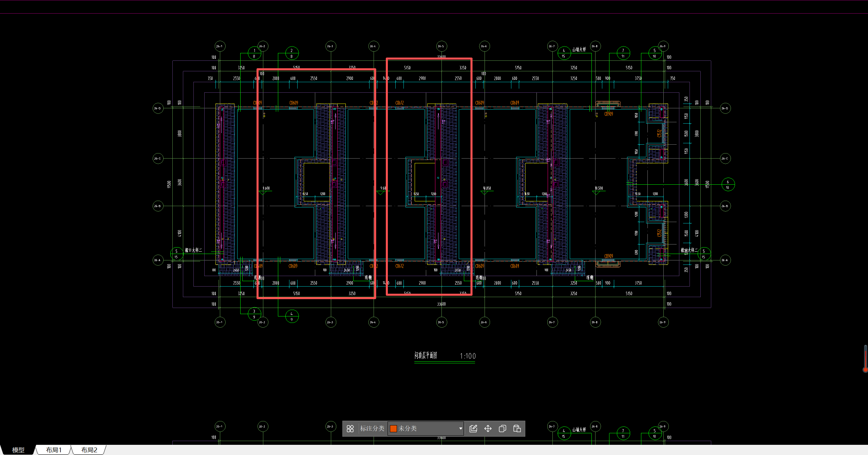This screenshot has height=455, width=868.
Task: Click detail marker circle 6/18 on the right side
Action: tap(728, 184)
